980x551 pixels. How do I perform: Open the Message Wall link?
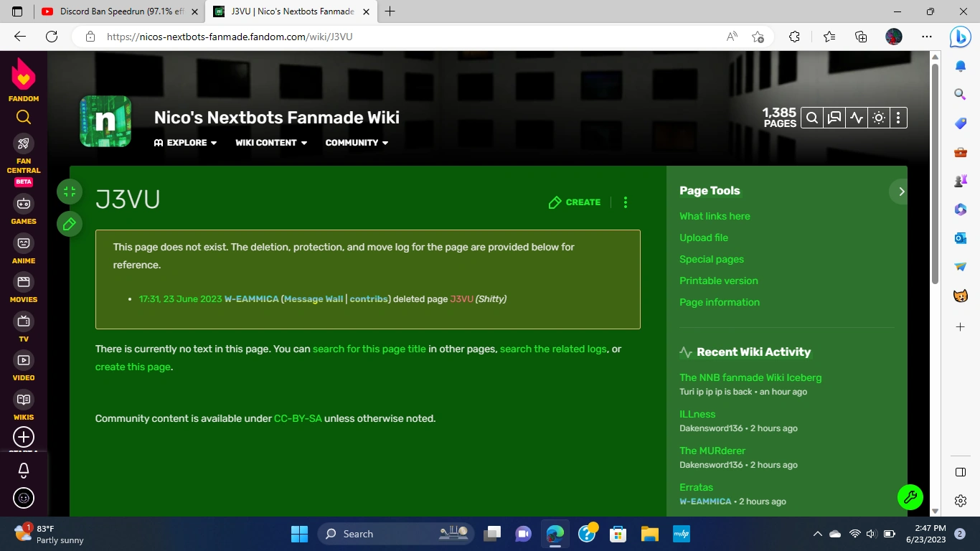314,299
